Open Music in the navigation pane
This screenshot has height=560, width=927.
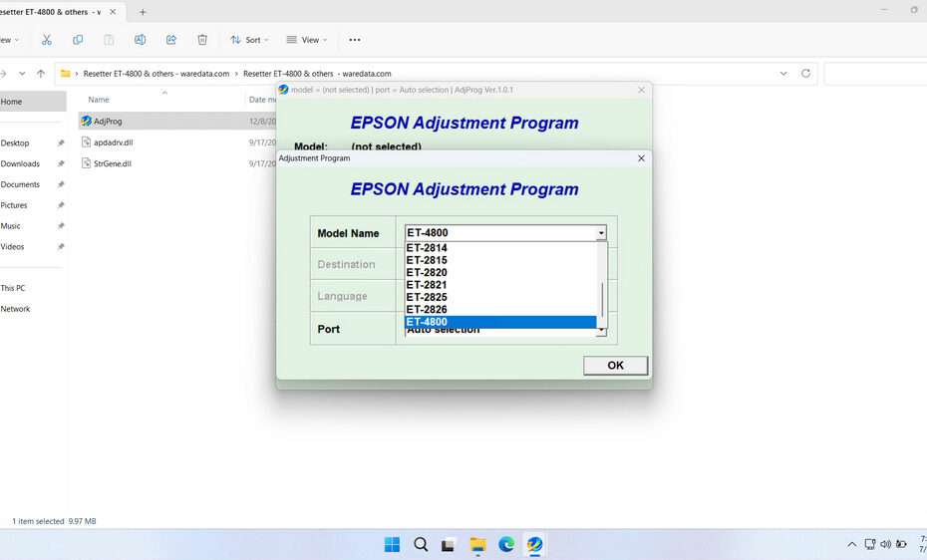(x=10, y=225)
